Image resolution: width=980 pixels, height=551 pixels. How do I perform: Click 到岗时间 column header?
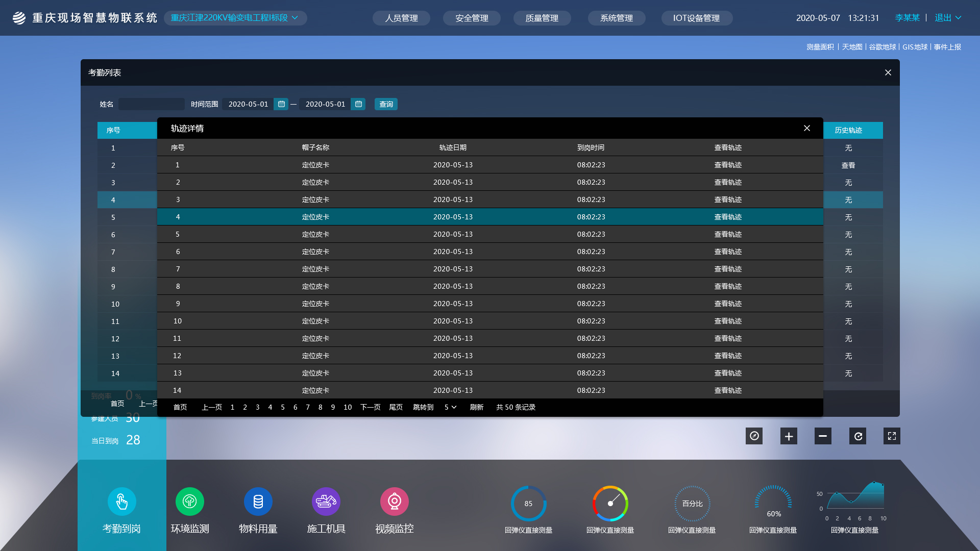pyautogui.click(x=591, y=147)
